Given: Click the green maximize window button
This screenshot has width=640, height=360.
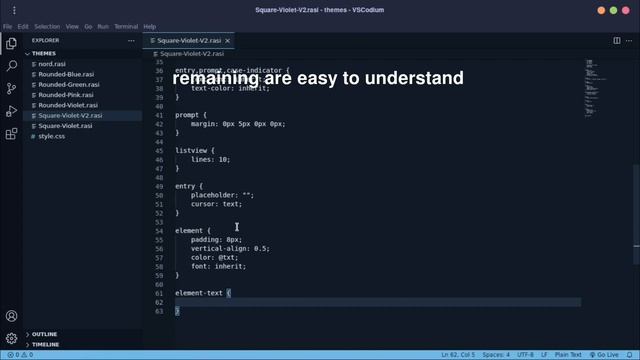Looking at the screenshot, I should point(613,11).
